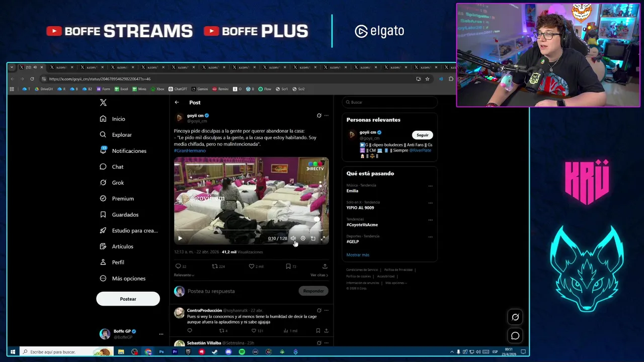Toggle picture-in-picture for the video
Viewport: 644px width, 362px height.
(x=313, y=238)
